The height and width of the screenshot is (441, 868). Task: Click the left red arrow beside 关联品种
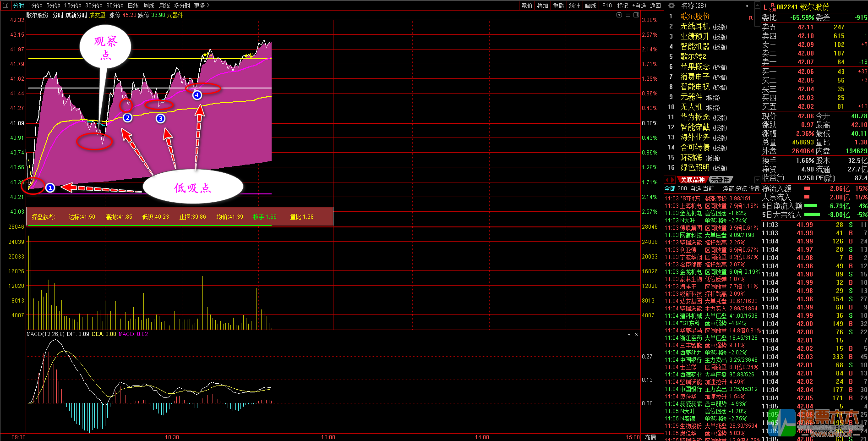pos(667,180)
